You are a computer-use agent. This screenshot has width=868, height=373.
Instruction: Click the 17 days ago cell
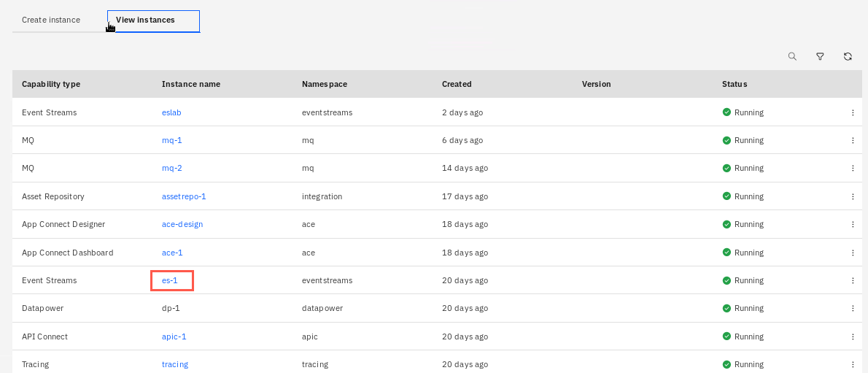pos(465,196)
